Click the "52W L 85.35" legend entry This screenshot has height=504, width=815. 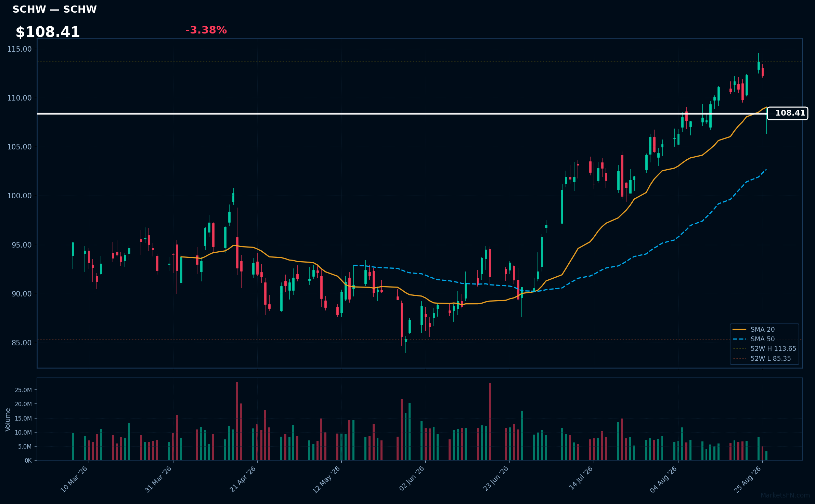click(771, 358)
